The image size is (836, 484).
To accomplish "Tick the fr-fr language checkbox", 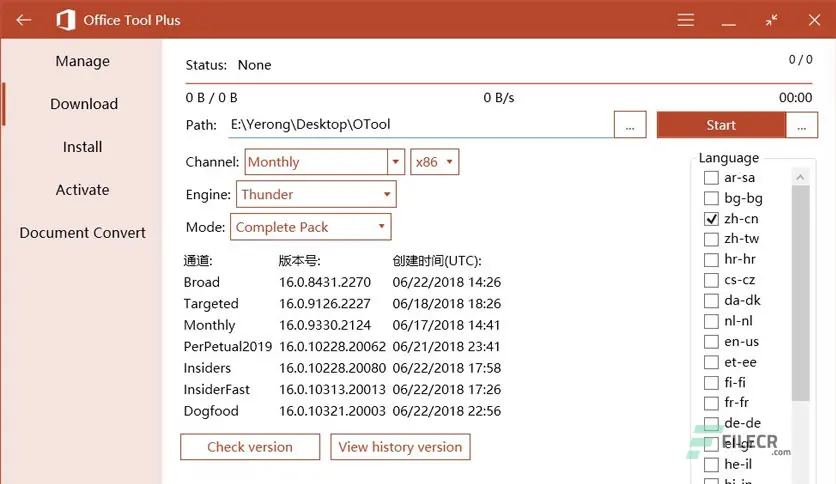I will click(x=711, y=404).
